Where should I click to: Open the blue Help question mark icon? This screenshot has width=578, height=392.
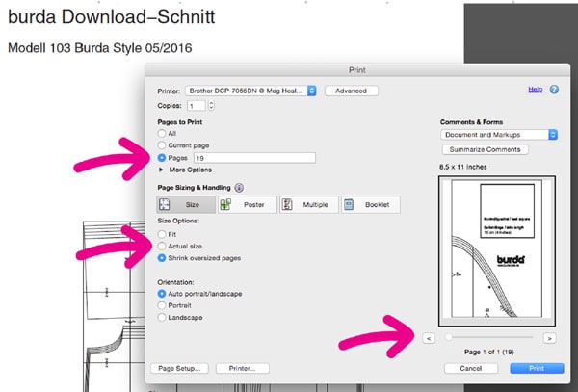pyautogui.click(x=554, y=90)
